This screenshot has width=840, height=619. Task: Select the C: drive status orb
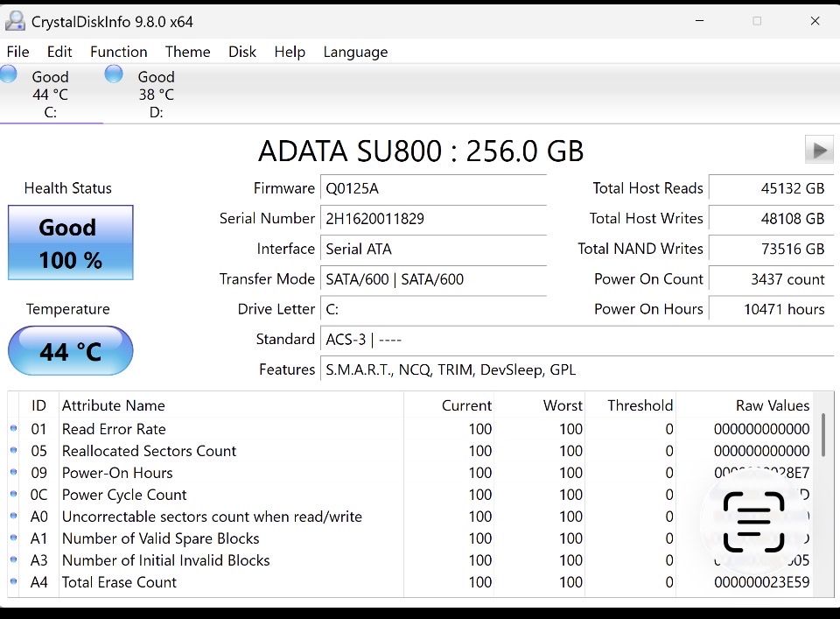click(x=9, y=74)
